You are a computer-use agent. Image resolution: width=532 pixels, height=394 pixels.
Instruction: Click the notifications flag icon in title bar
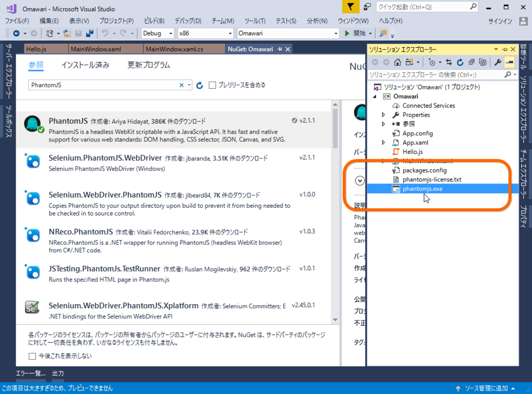351,7
